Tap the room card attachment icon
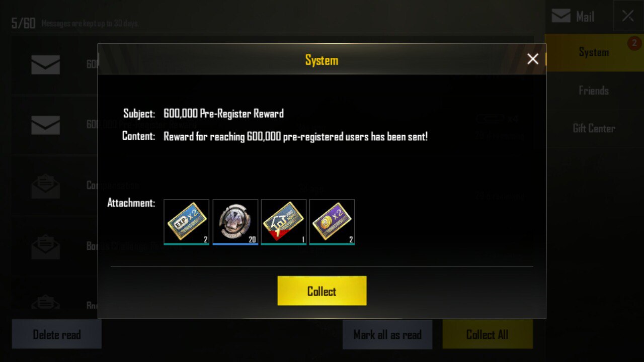The image size is (644, 362). pyautogui.click(x=283, y=222)
